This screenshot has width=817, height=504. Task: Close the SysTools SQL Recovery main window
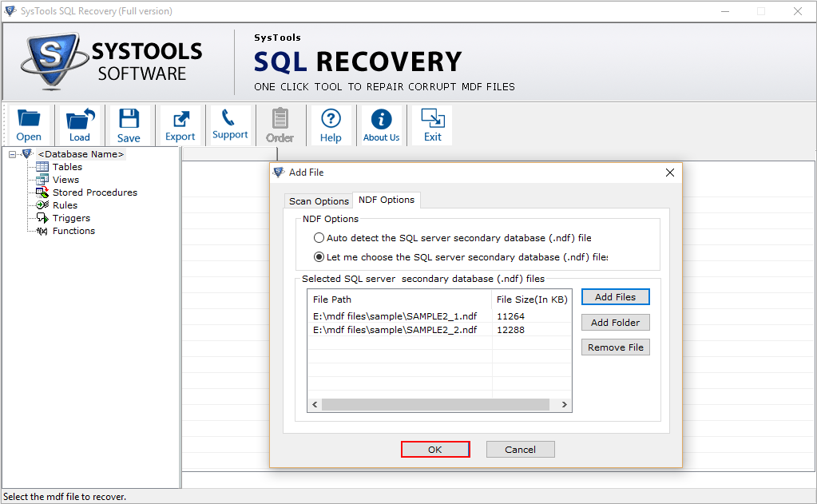[x=798, y=11]
